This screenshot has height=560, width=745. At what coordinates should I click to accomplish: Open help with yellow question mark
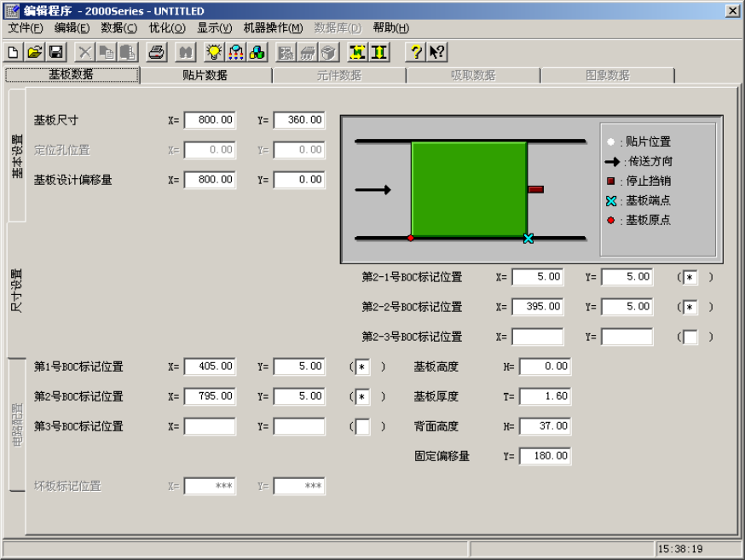point(416,52)
